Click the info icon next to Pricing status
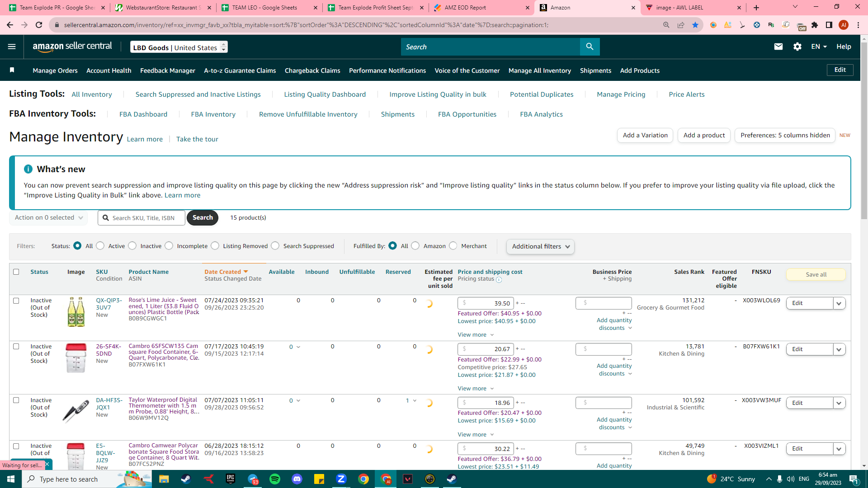868x488 pixels. (499, 280)
